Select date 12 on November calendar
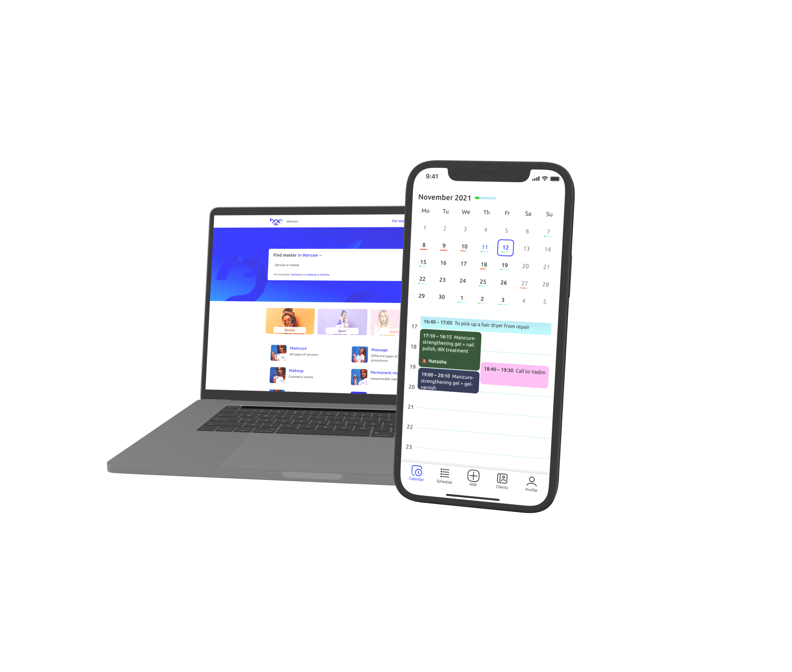The height and width of the screenshot is (672, 792). (505, 248)
